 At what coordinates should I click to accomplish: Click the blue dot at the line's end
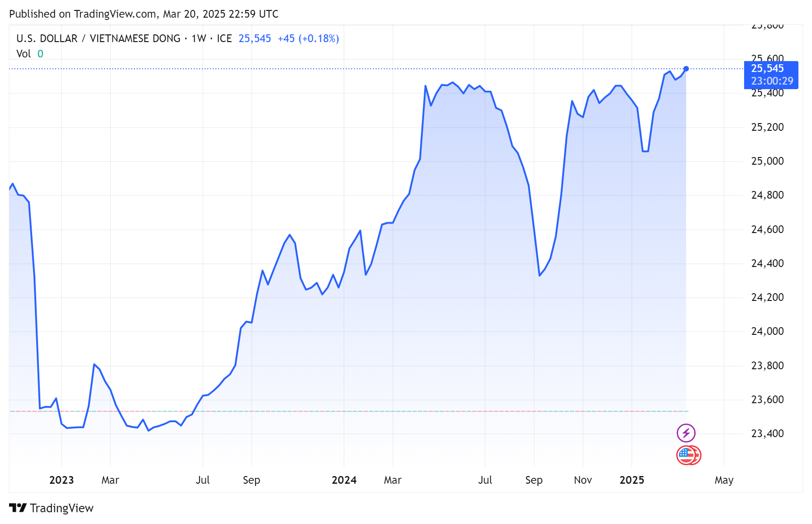tap(686, 69)
